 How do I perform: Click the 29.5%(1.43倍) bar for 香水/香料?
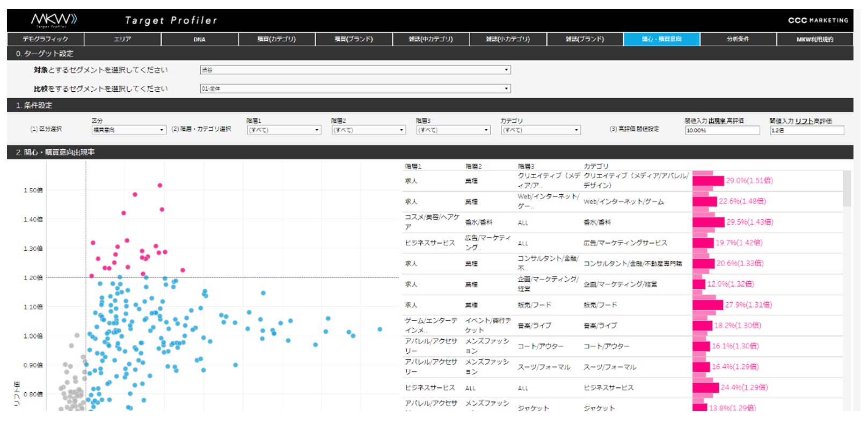(x=709, y=222)
